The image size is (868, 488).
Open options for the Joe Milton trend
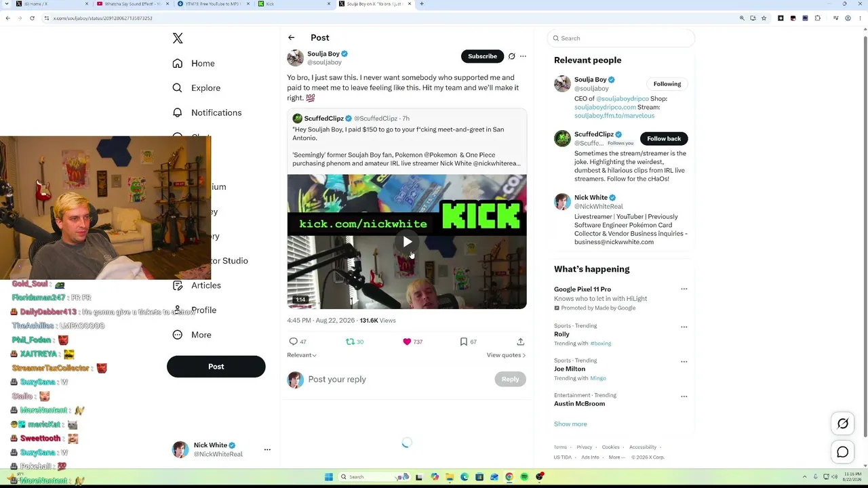click(684, 361)
